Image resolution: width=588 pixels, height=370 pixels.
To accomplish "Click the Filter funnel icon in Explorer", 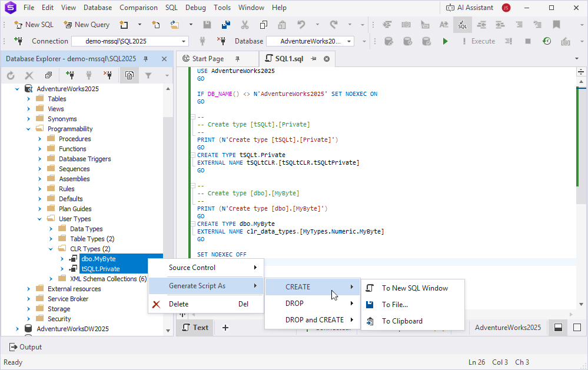I will click(148, 76).
